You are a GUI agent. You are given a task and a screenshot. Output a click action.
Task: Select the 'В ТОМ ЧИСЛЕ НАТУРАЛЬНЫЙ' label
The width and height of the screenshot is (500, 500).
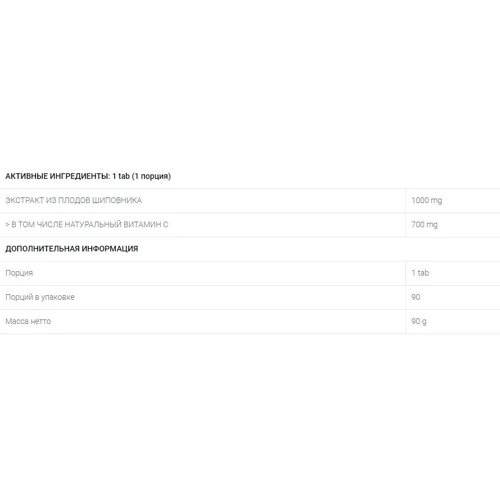[66, 225]
